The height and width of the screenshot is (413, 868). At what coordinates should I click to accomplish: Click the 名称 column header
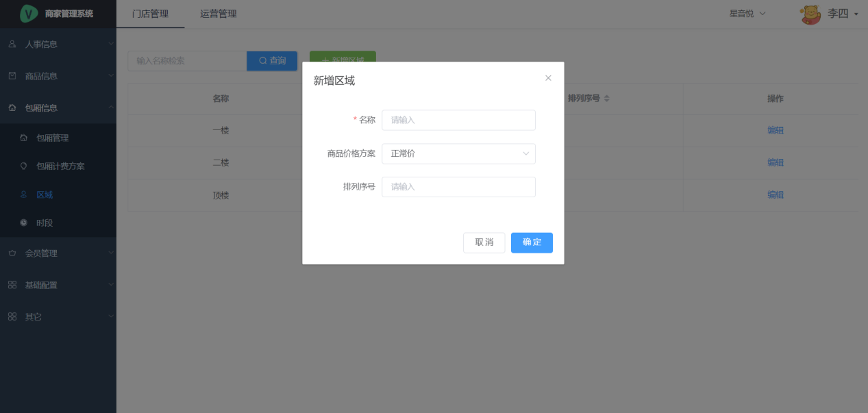pyautogui.click(x=221, y=99)
